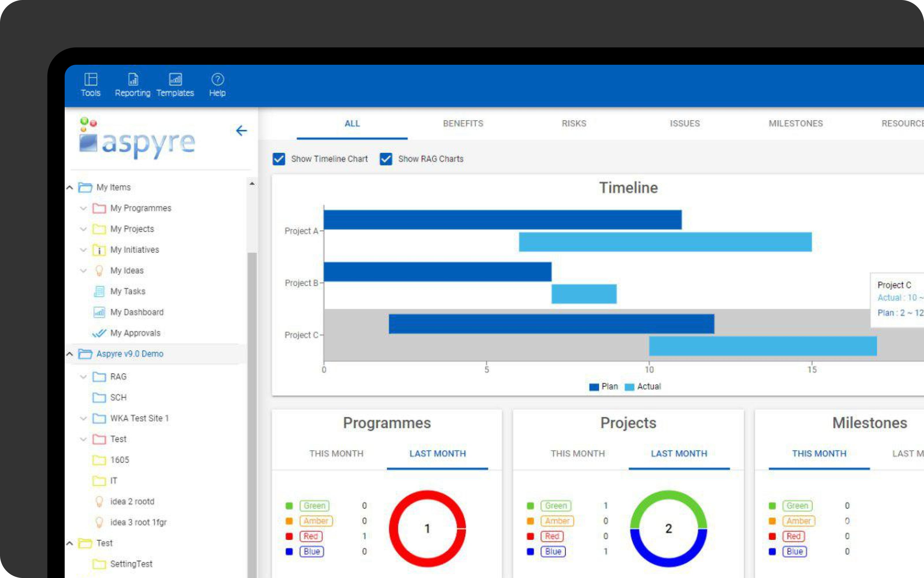
Task: Open the Reporting icon in toolbar
Action: (x=133, y=79)
